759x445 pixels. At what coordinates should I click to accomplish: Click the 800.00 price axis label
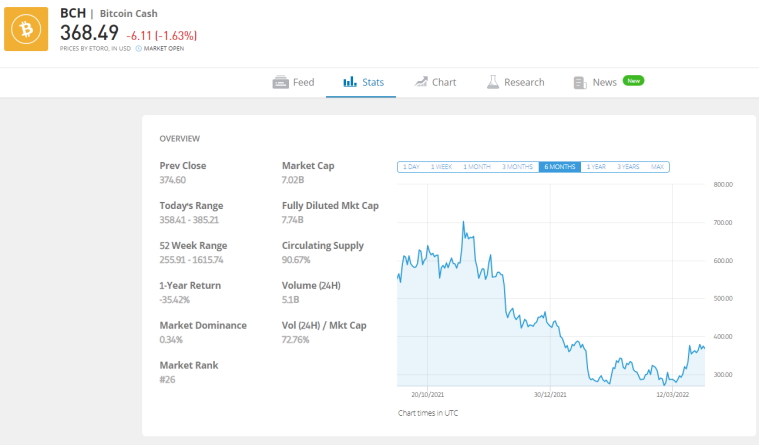(723, 184)
